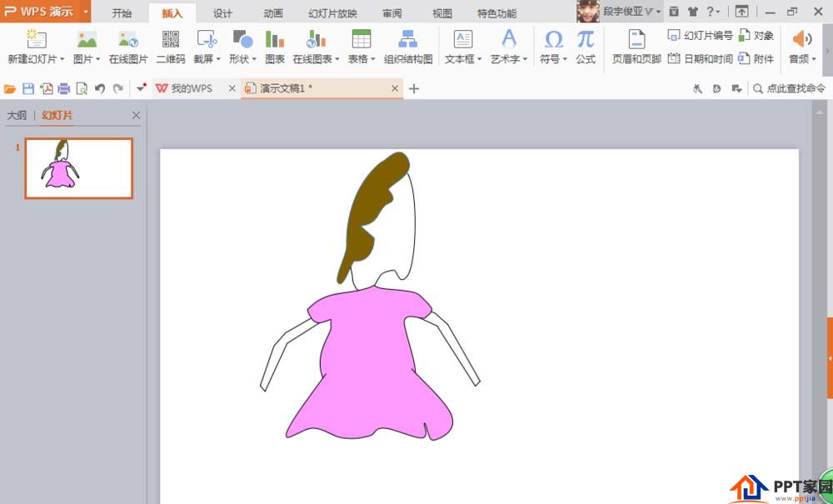The height and width of the screenshot is (504, 833).
Task: Insert an online picture (在线图片)
Action: [x=128, y=47]
